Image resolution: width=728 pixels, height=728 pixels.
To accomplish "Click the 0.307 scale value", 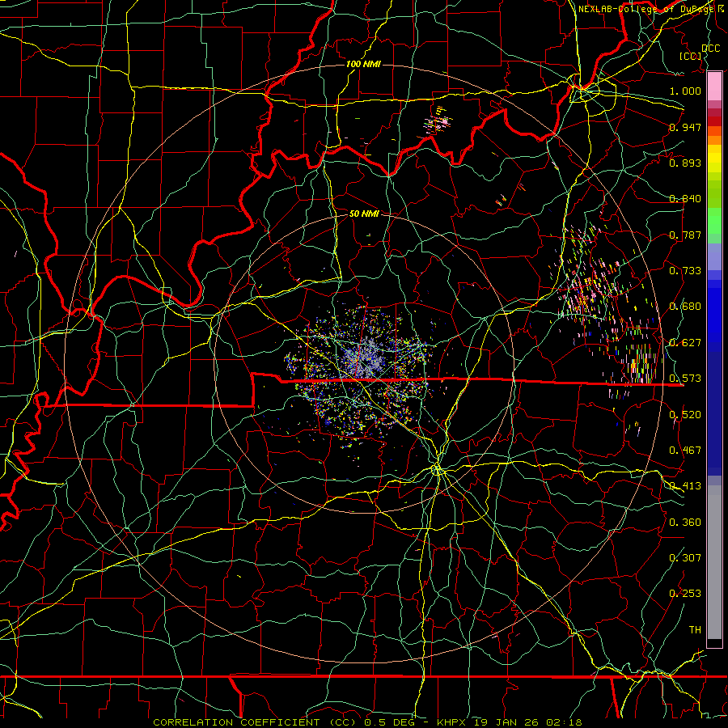I will click(x=685, y=558).
